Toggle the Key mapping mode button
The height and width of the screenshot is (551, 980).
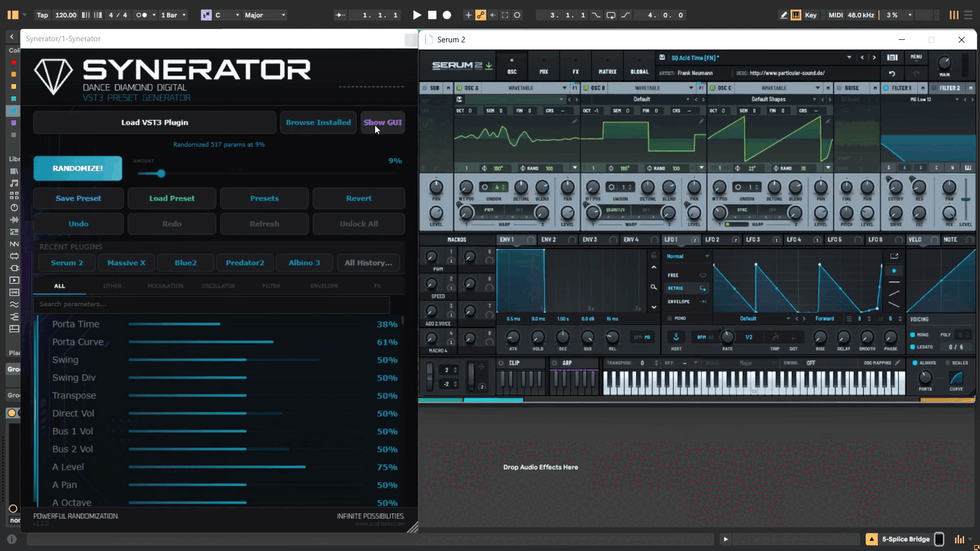(811, 15)
